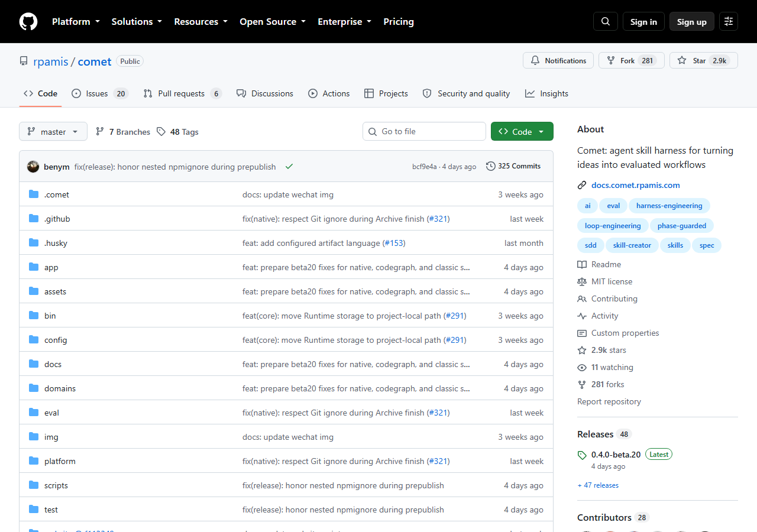Open the rpamis owner link

(50, 61)
